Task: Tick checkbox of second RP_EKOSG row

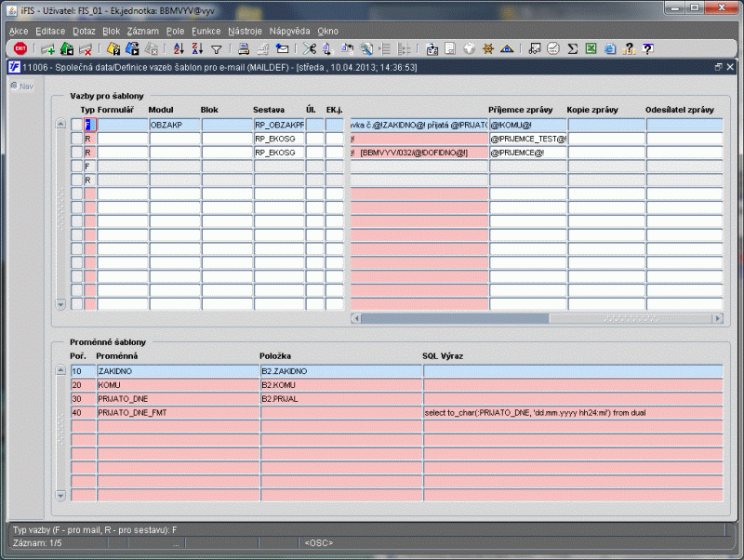Action: point(77,153)
